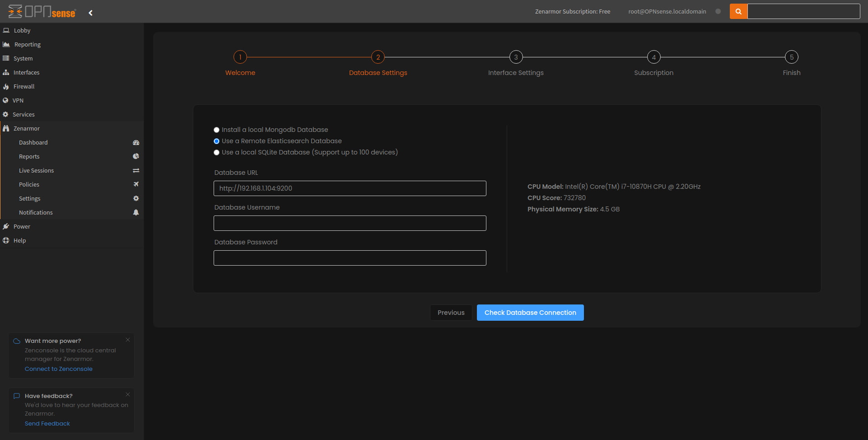The height and width of the screenshot is (440, 868).
Task: Select Use a local SQLite Database option
Action: 216,153
